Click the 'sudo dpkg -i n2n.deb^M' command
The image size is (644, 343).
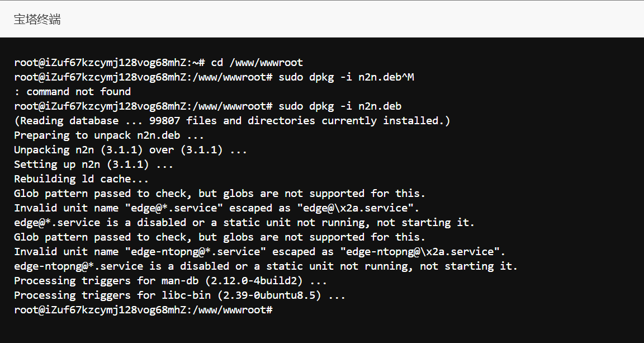pos(346,77)
